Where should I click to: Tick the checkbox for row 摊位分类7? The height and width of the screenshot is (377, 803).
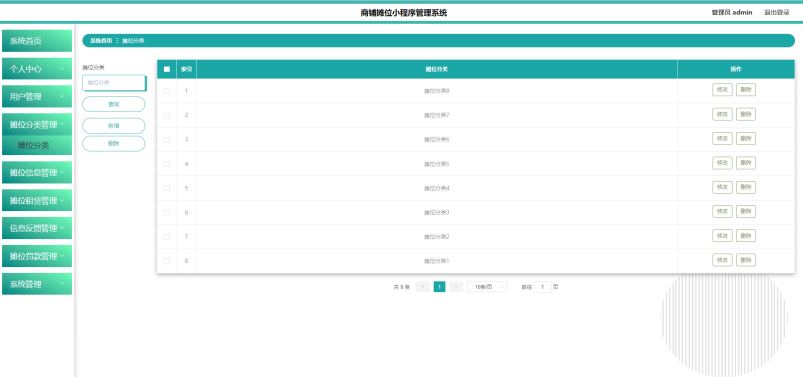(166, 115)
